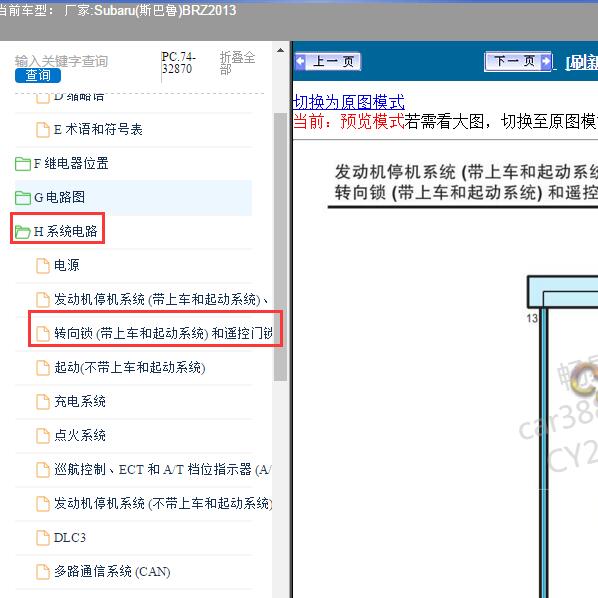Open 发动机停机系统 (带上车和起动系统) entry
This screenshot has width=598, height=598.
point(161,299)
